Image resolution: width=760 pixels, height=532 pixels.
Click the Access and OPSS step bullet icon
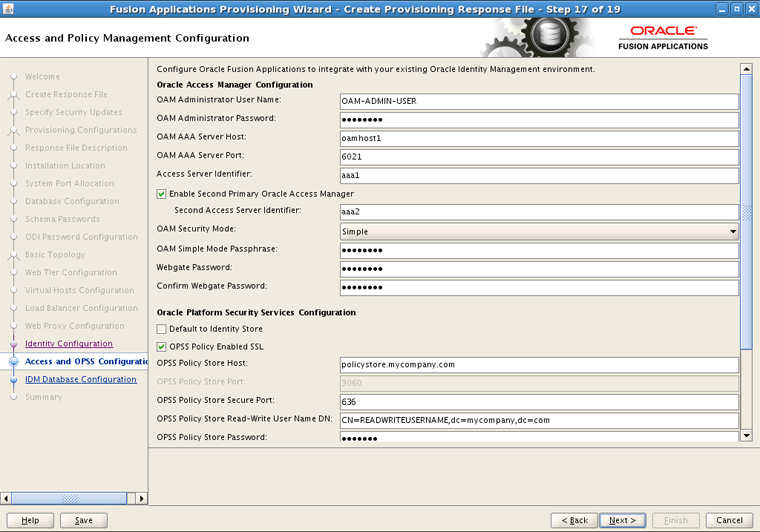(14, 361)
